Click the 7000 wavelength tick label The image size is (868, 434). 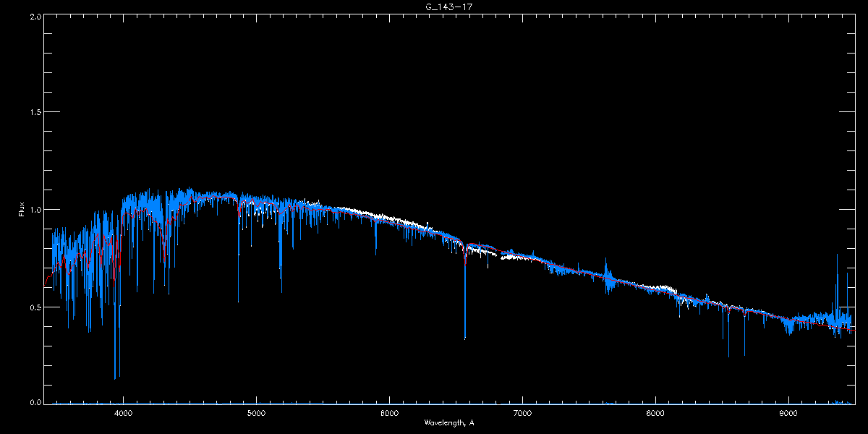[x=522, y=414]
